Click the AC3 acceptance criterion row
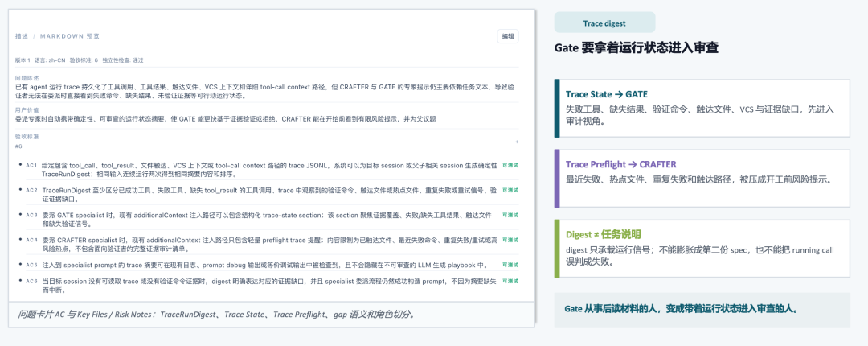The height and width of the screenshot is (346, 868). [x=268, y=219]
